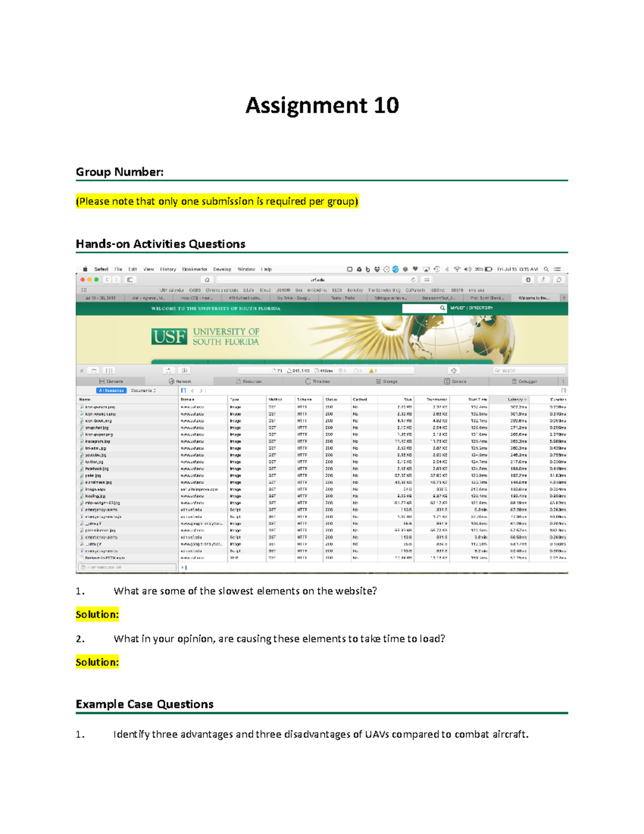Sort by the Domain column header
The width and height of the screenshot is (644, 834).
(204, 400)
